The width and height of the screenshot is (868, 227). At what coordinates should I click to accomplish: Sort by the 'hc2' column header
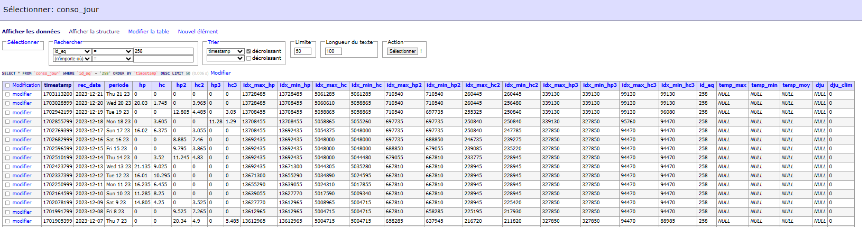[199, 85]
